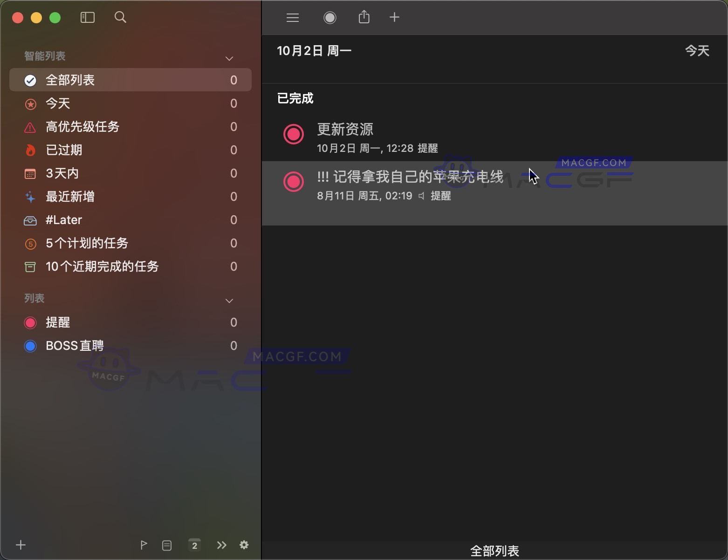Open the notes view icon at bottom

[167, 545]
